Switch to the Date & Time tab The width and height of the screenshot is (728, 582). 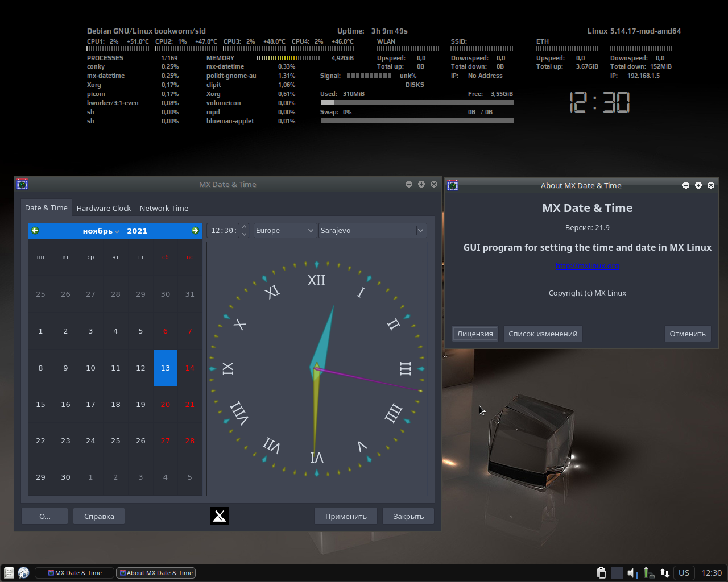click(46, 208)
